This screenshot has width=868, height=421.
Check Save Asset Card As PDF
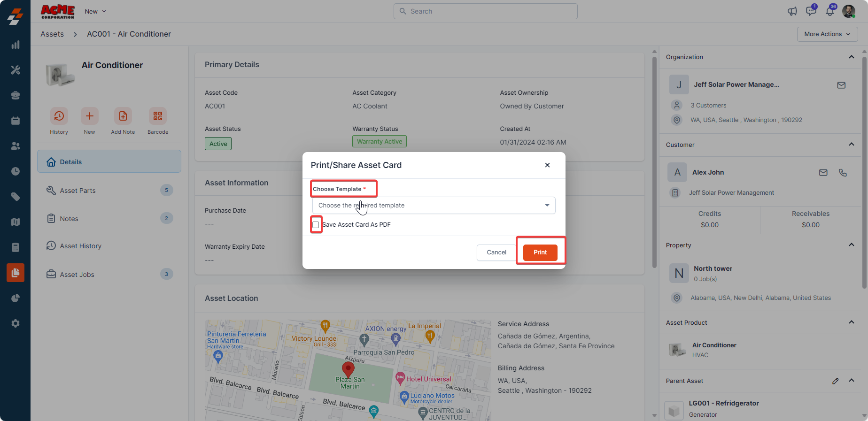coord(316,225)
